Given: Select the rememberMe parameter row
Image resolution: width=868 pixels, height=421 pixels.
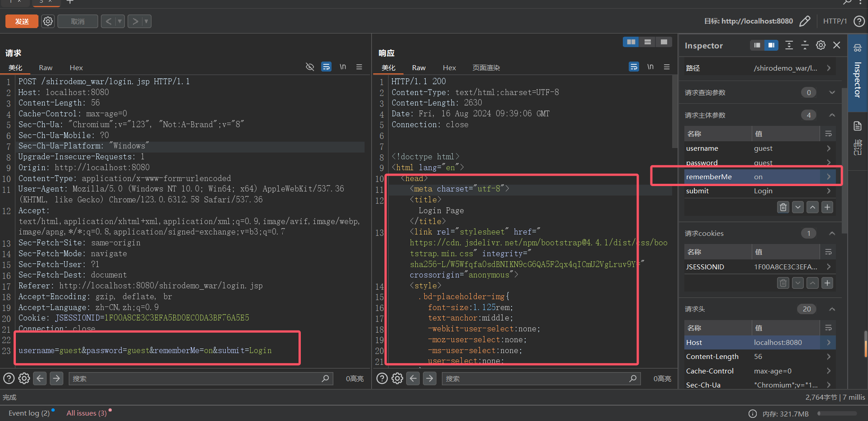Looking at the screenshot, I should coord(760,177).
